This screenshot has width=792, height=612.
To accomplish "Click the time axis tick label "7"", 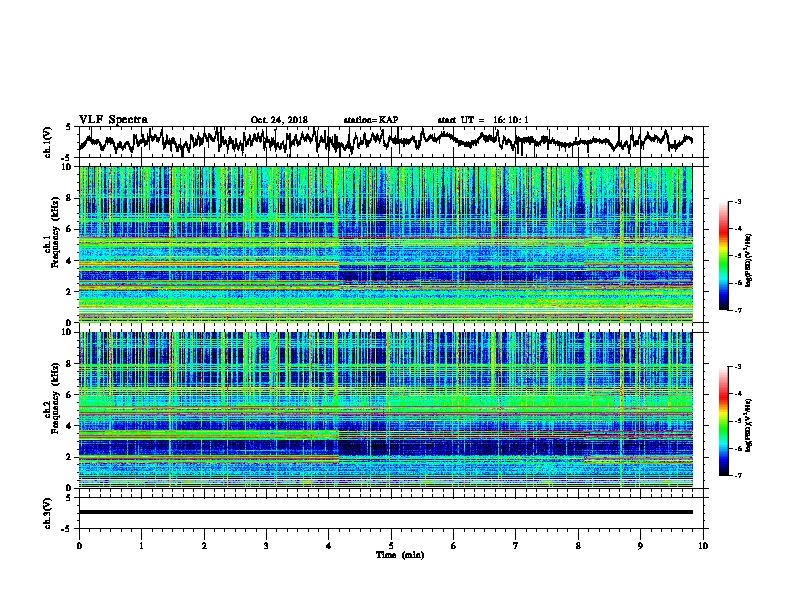I will (516, 546).
